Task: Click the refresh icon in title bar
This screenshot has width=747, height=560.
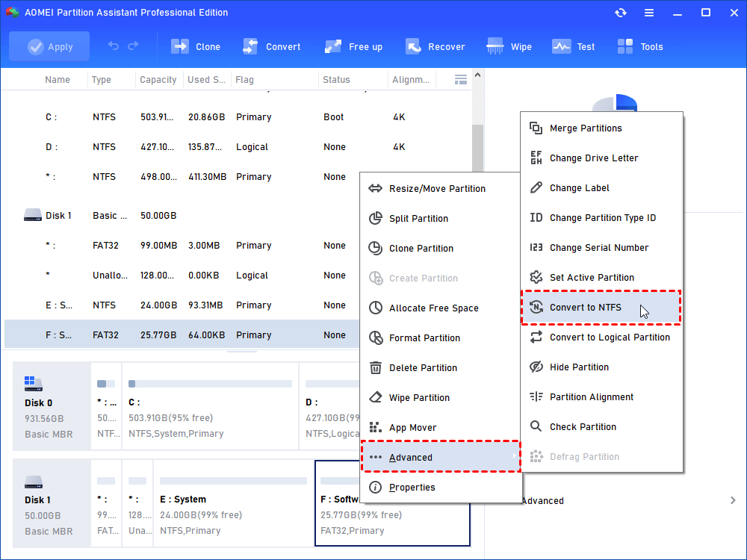Action: (x=621, y=13)
